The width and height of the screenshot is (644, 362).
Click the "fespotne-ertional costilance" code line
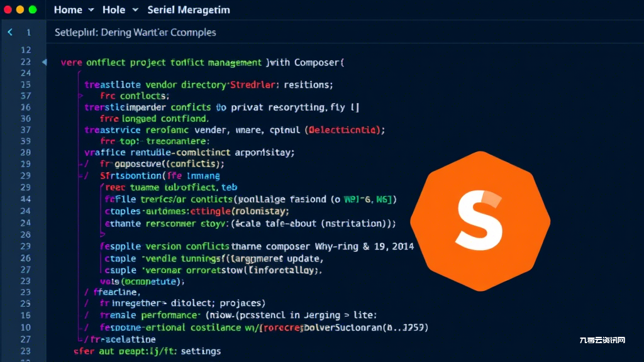(x=264, y=327)
